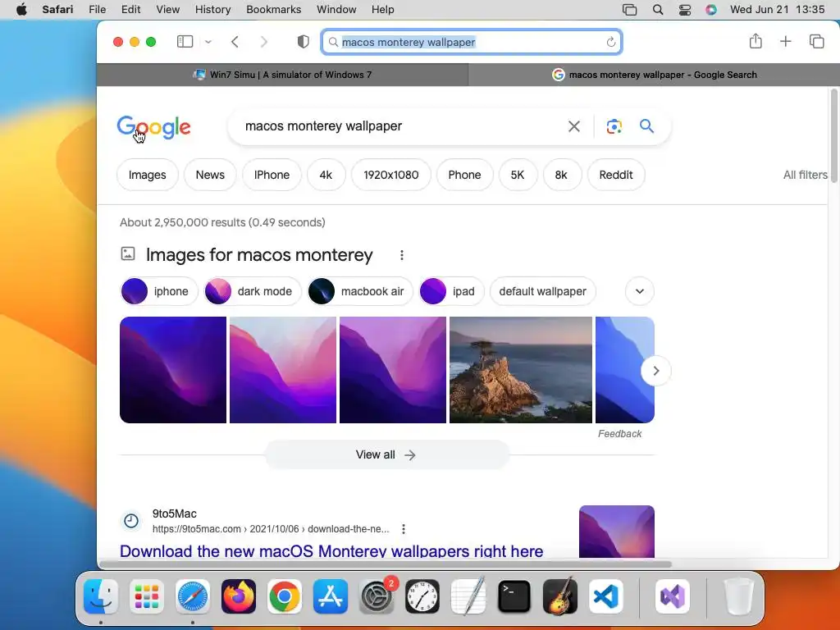Viewport: 840px width, 630px height.
Task: Choose the 8k filter chip
Action: pos(561,175)
